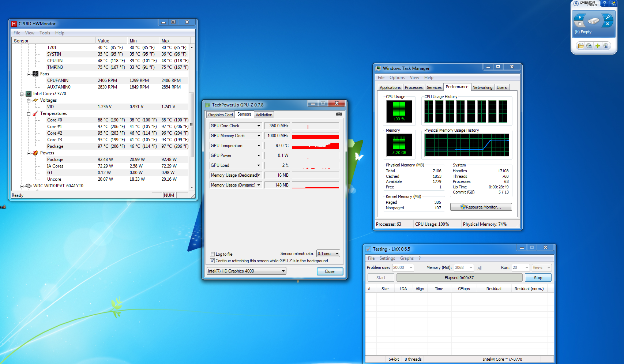Click the Daemon Tools RSS star icon

coord(613,3)
